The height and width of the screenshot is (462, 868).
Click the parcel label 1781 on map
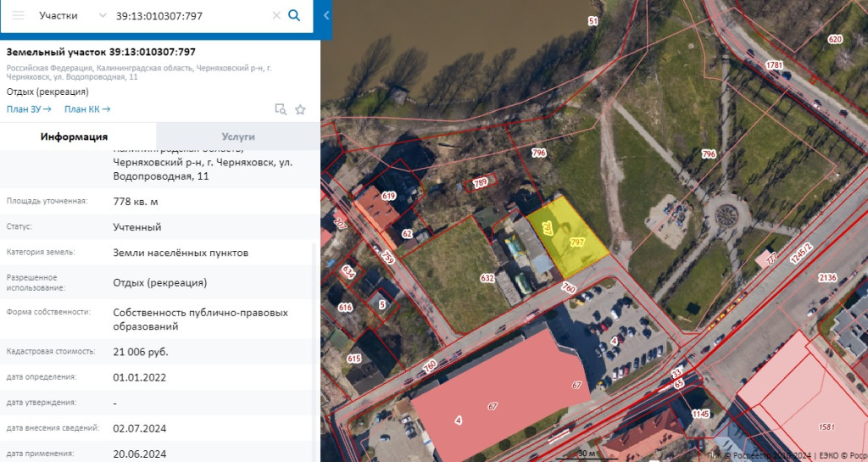(773, 65)
